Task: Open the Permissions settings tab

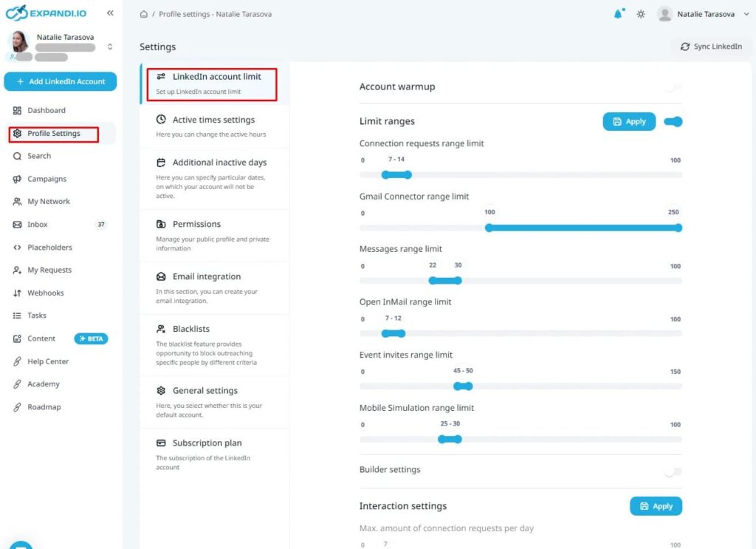Action: [x=215, y=236]
